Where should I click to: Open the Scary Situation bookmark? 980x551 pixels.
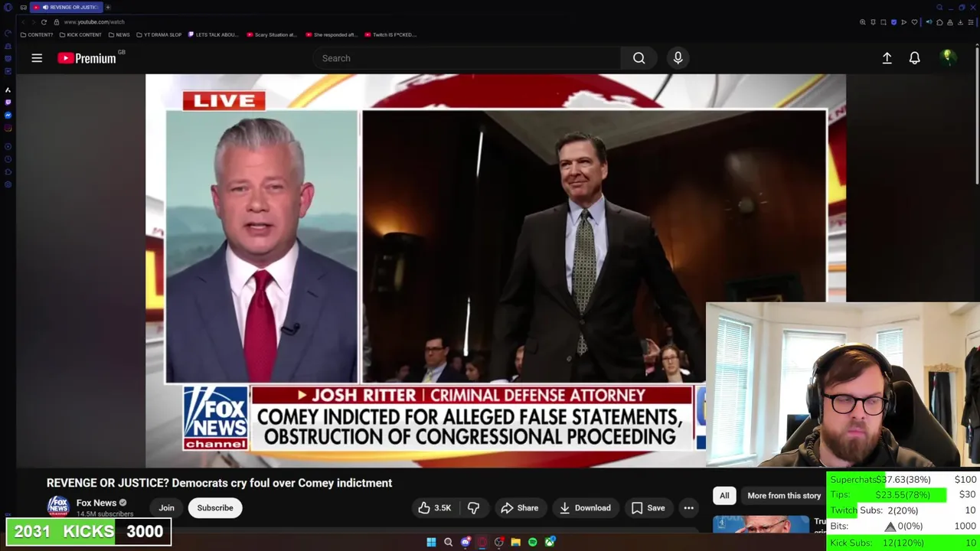272,34
